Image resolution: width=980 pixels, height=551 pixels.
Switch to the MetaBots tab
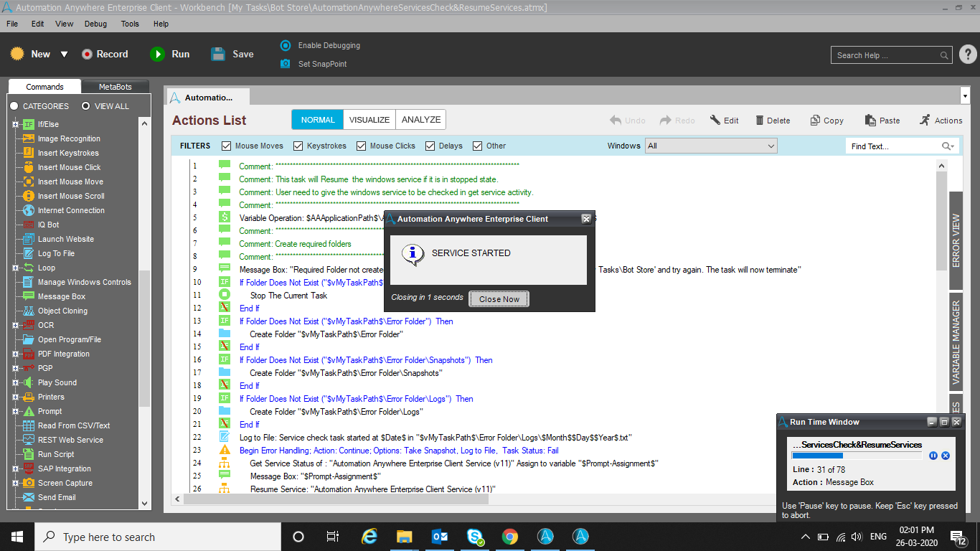click(115, 87)
